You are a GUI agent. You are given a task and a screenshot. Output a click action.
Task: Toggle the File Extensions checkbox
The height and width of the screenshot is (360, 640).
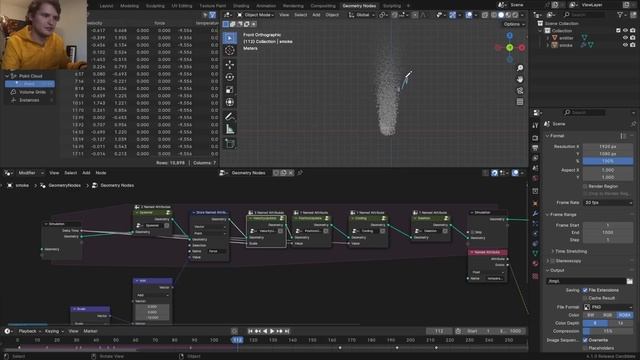[585, 290]
